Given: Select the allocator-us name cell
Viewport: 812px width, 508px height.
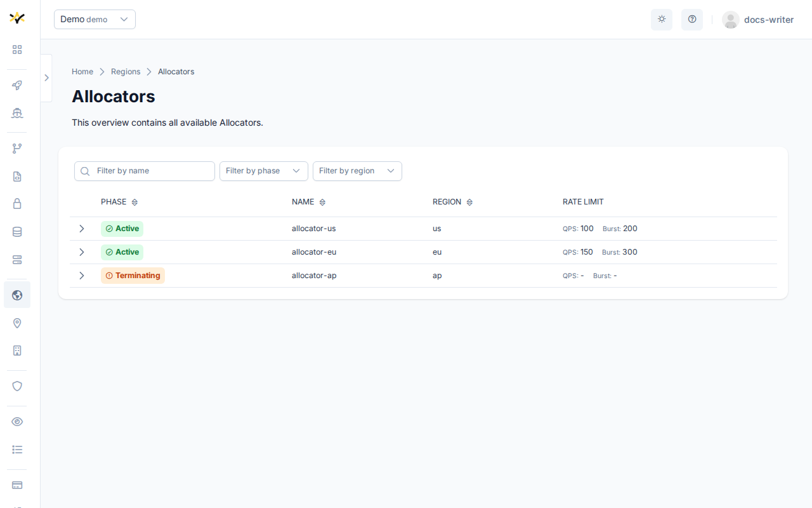Looking at the screenshot, I should point(313,229).
